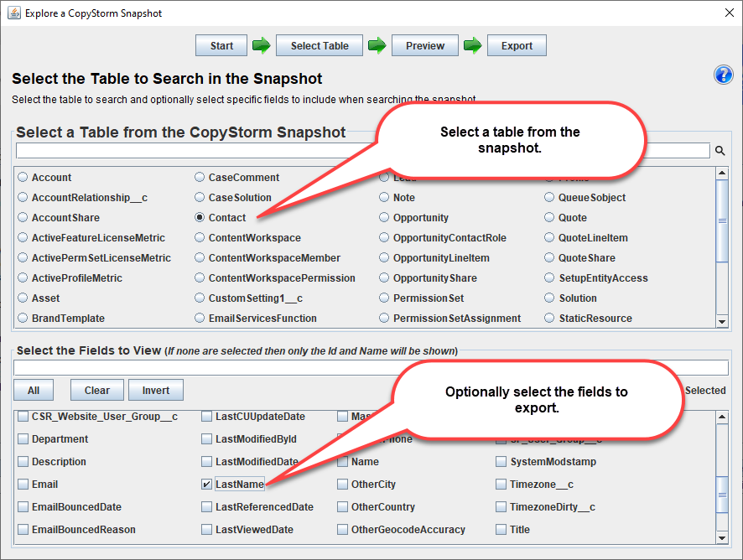The image size is (743, 560).
Task: Go to the Start wizard step
Action: 221,45
